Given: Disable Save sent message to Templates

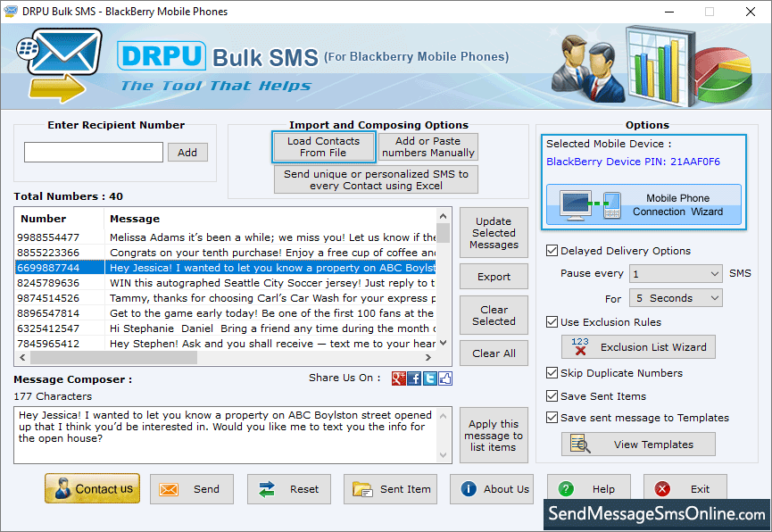Looking at the screenshot, I should [x=552, y=418].
